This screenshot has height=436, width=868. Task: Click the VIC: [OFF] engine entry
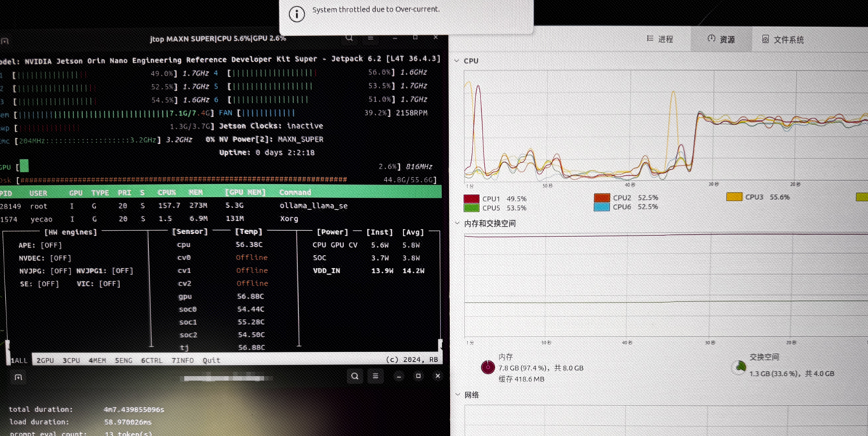click(x=99, y=284)
